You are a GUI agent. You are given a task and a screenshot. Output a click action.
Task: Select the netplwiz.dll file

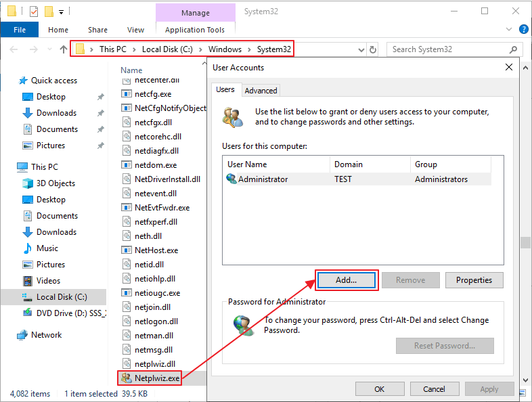point(155,364)
